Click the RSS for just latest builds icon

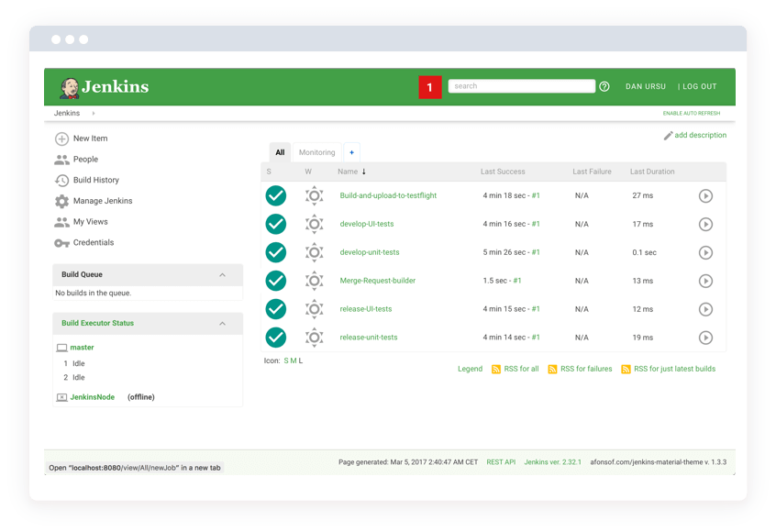coord(626,369)
